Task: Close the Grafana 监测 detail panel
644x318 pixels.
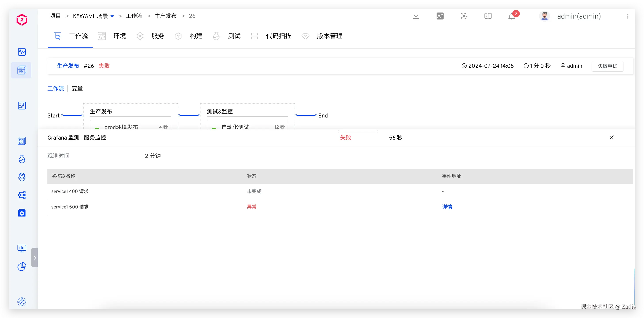Action: coord(612,137)
